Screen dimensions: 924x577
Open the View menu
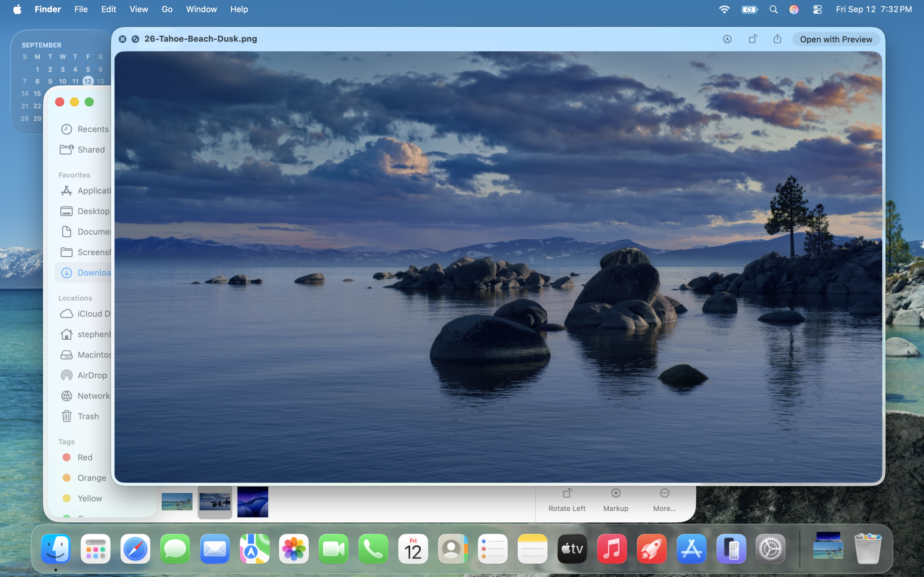tap(138, 9)
